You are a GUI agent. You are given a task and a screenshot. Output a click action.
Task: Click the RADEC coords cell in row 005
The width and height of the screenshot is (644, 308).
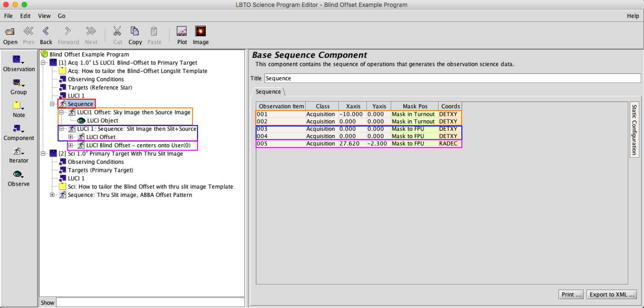450,144
